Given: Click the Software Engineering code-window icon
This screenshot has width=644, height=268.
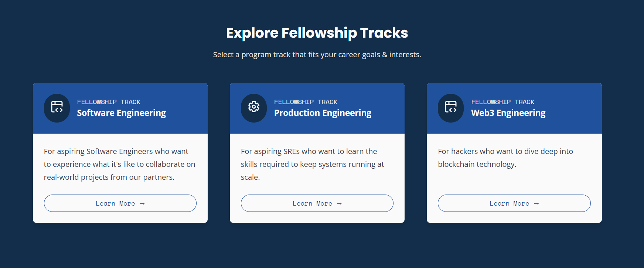Looking at the screenshot, I should coord(57,108).
